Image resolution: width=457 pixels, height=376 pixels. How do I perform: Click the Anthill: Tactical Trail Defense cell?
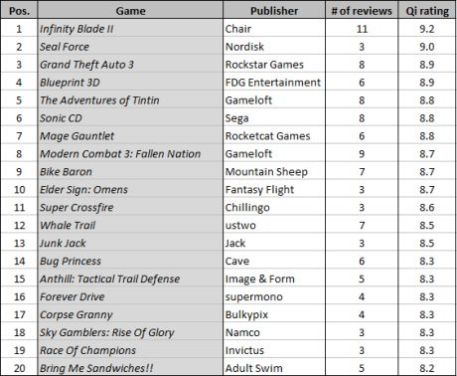(130, 279)
